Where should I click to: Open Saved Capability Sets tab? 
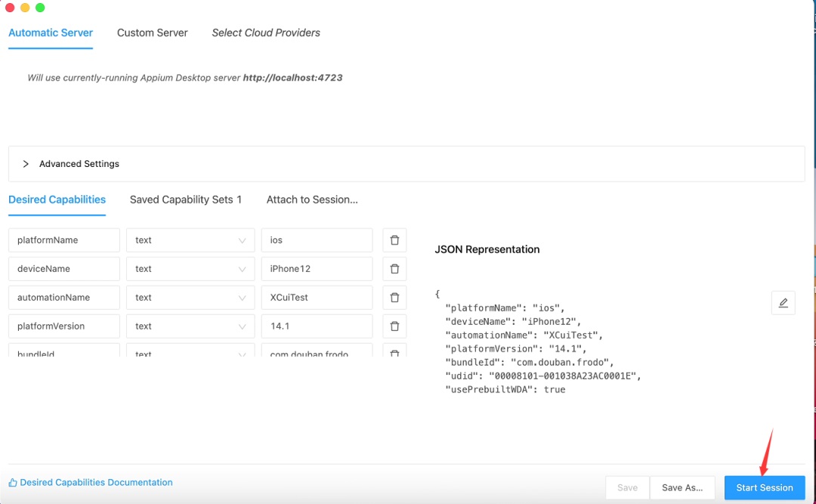[x=185, y=200]
